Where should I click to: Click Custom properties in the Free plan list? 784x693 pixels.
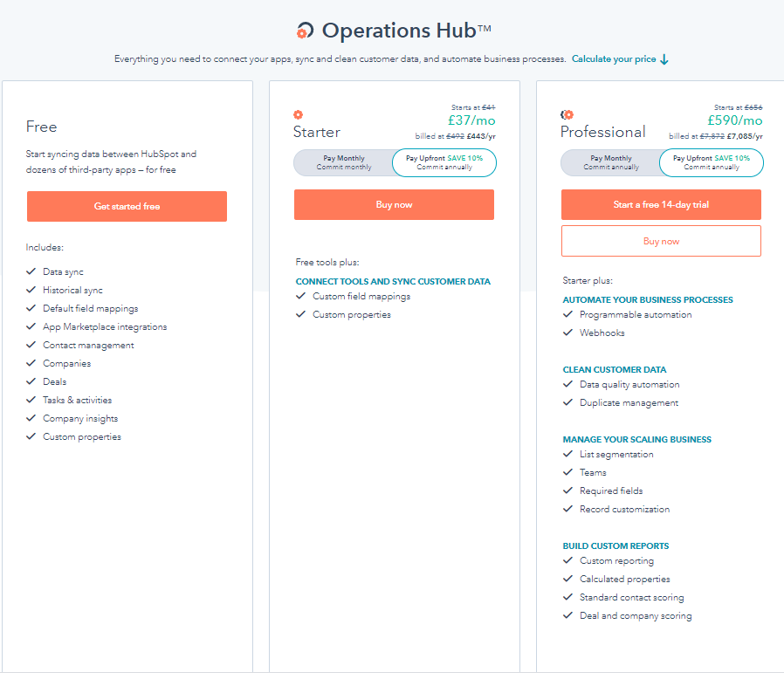coord(82,436)
